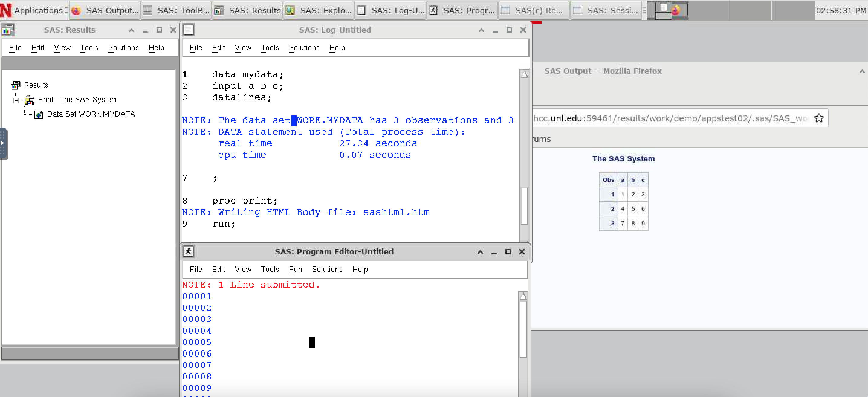Click the Obs column header in output table

tap(608, 180)
